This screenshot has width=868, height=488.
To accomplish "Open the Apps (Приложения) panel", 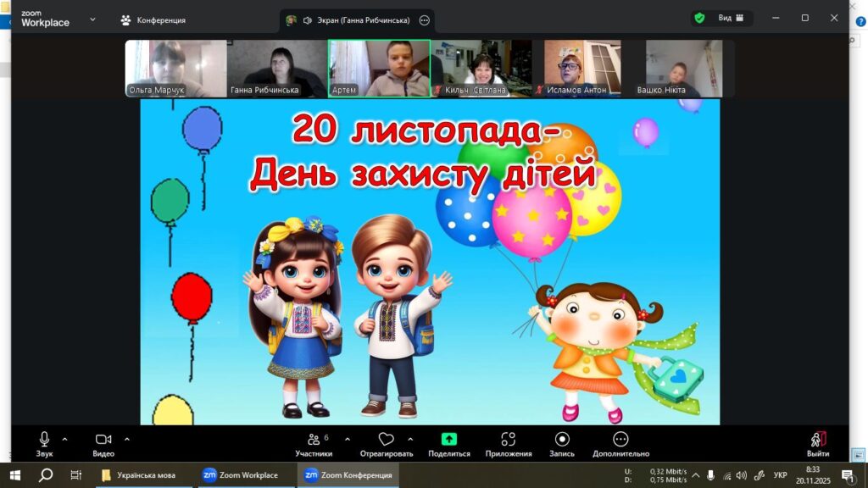I will click(508, 443).
